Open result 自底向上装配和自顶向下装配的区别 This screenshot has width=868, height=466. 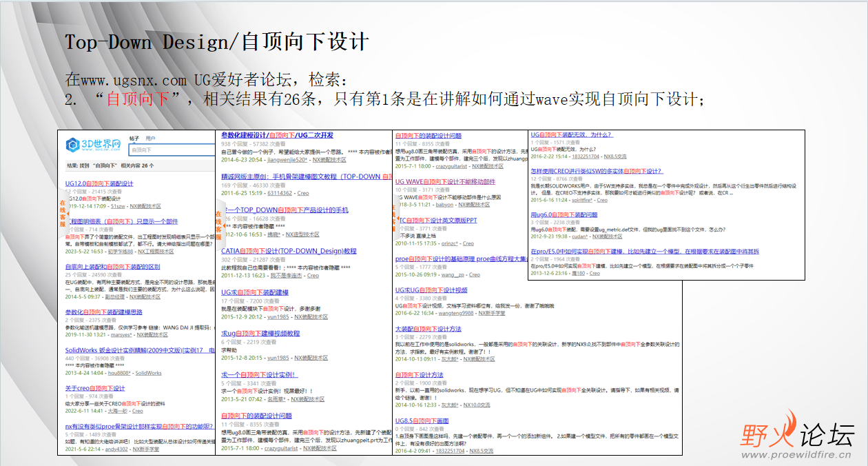pyautogui.click(x=112, y=267)
